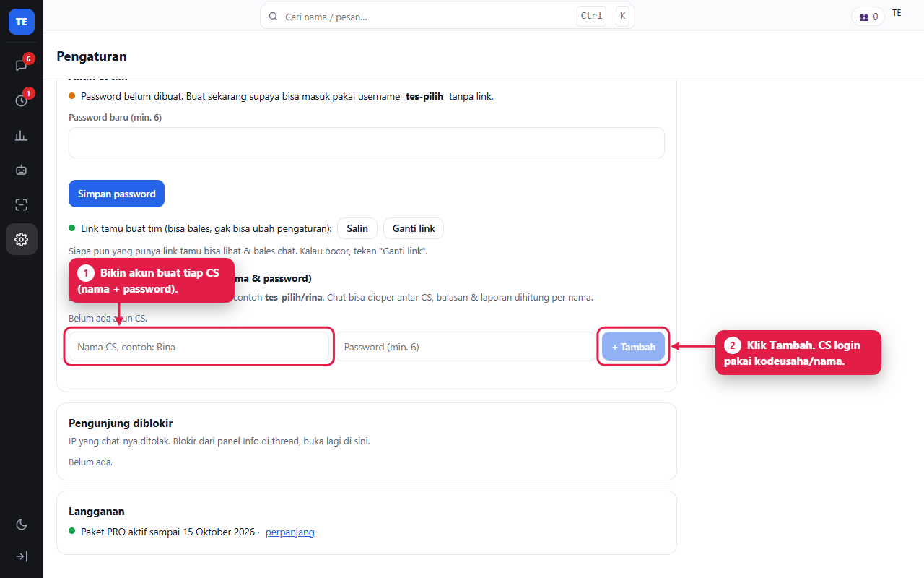Open the perpanjang subscription link
The height and width of the screenshot is (578, 924).
(x=290, y=532)
